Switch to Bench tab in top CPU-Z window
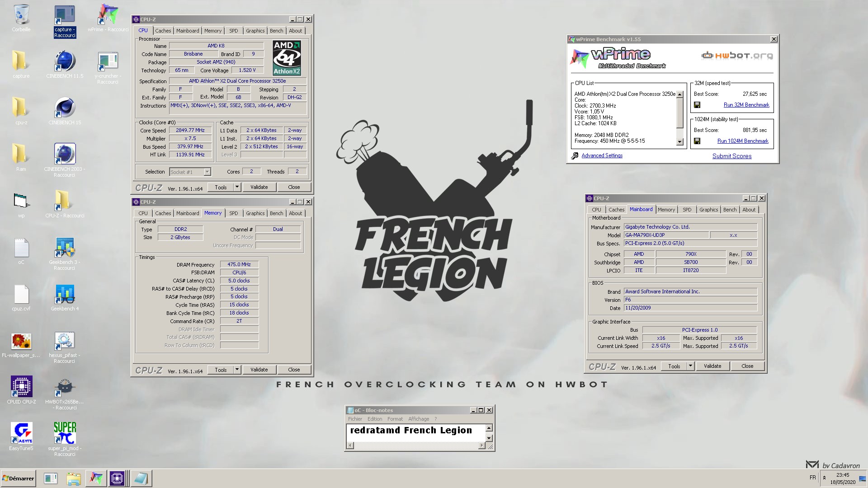868x488 pixels. pyautogui.click(x=276, y=31)
